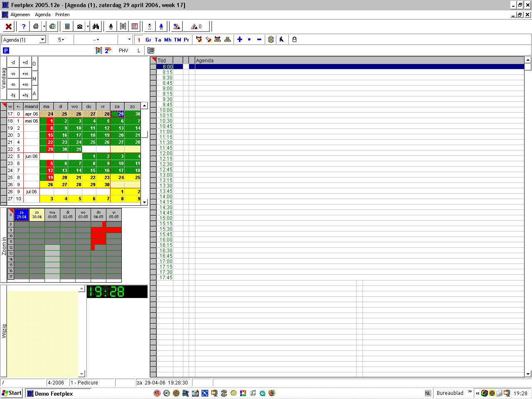This screenshot has height=399, width=532.
Task: Open the Printen menu
Action: tap(62, 15)
